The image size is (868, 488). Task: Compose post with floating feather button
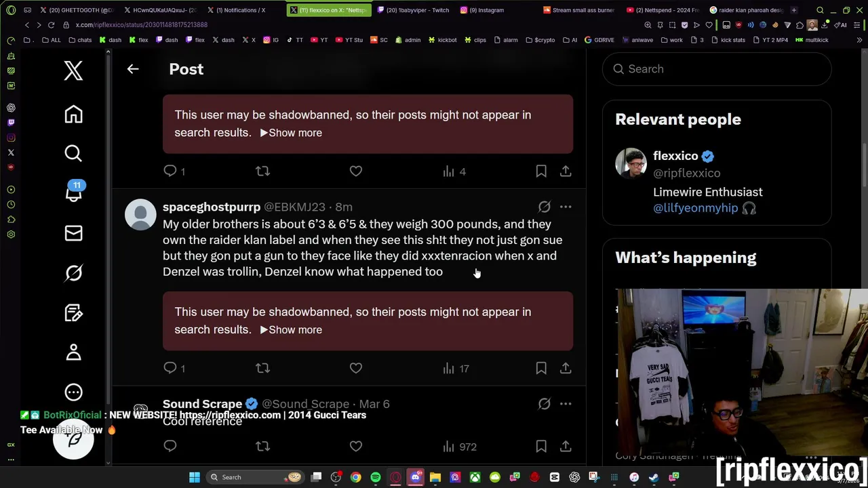pyautogui.click(x=73, y=439)
